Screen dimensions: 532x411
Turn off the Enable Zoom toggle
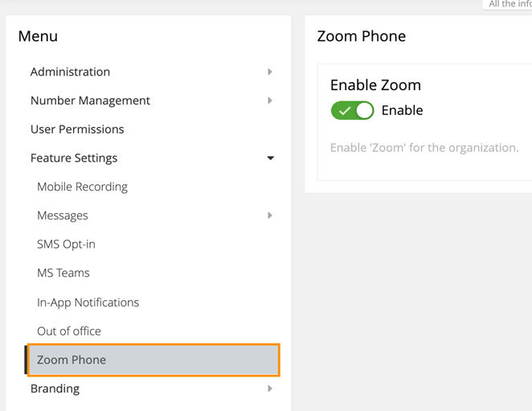pos(353,111)
